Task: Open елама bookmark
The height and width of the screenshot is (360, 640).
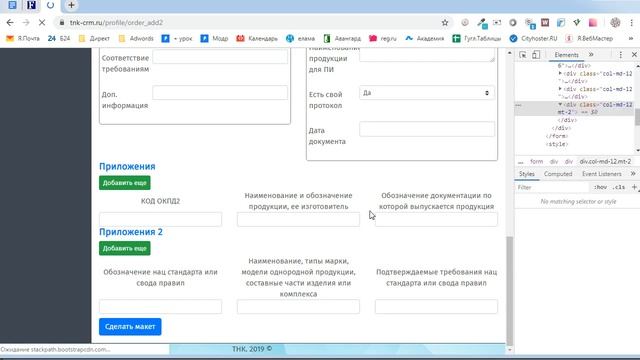Action: click(300, 38)
